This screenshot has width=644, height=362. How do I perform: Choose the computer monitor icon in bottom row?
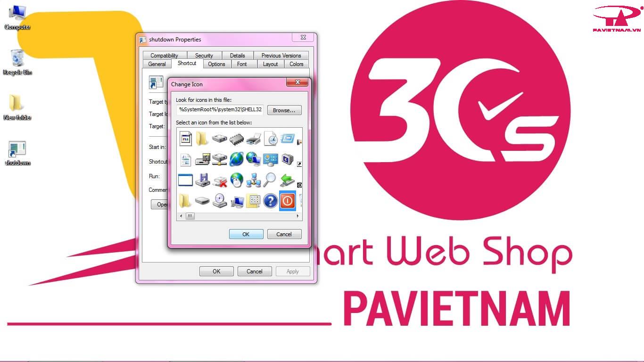click(237, 202)
